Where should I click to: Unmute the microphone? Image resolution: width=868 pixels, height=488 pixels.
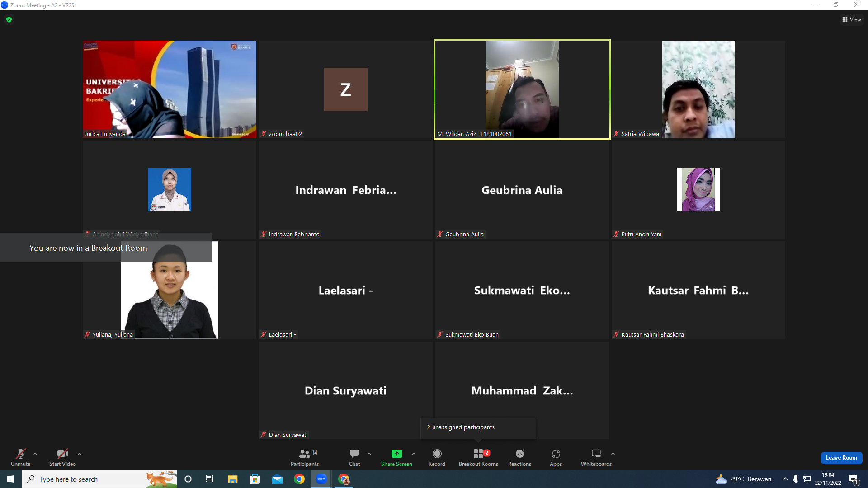[21, 457]
